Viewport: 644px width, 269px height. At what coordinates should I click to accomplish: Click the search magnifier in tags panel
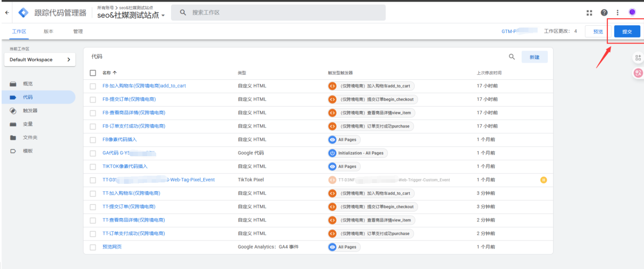(511, 57)
